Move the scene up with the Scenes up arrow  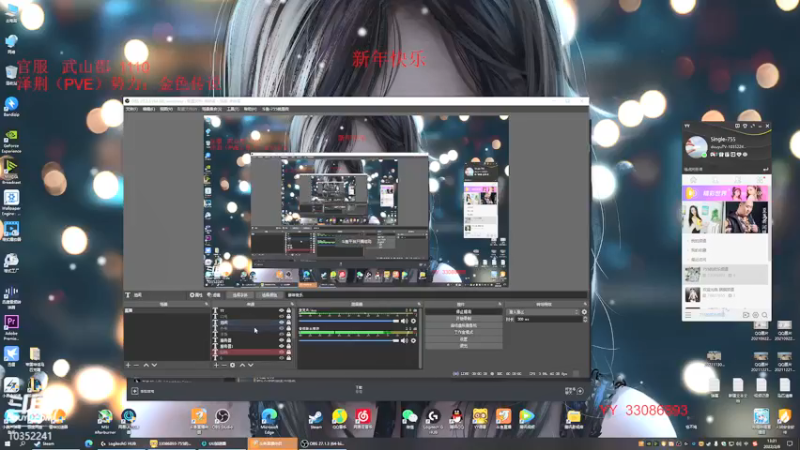tap(146, 365)
